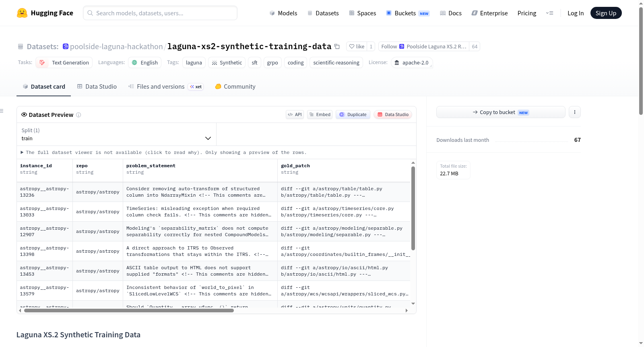Click table scroll down arrow

tap(413, 303)
